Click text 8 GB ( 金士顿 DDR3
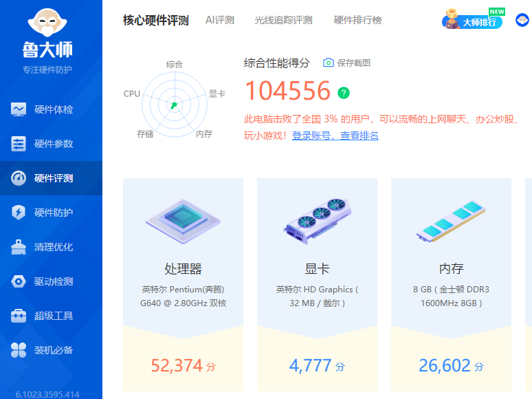The width and height of the screenshot is (532, 399). point(452,290)
